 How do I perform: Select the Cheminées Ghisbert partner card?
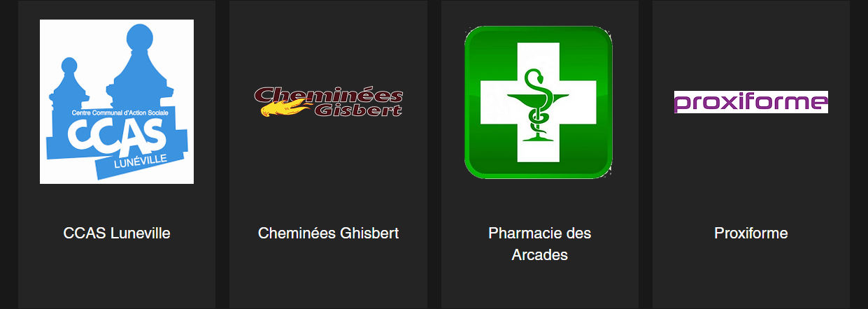329,154
